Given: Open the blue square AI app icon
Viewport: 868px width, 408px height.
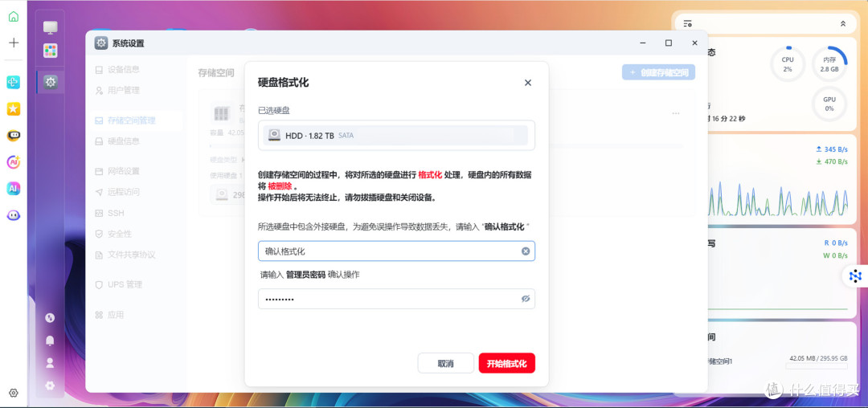Looking at the screenshot, I should 14,189.
